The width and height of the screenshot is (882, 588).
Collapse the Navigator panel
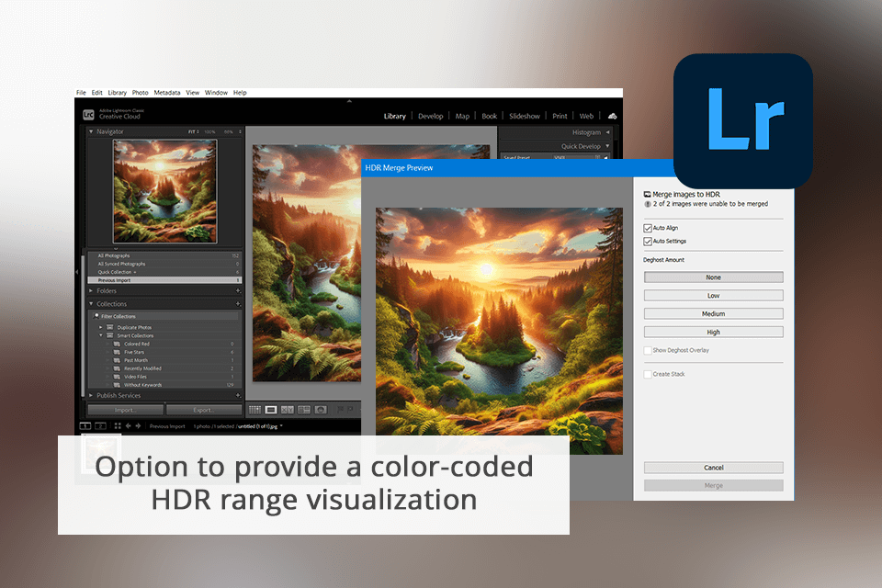91,131
